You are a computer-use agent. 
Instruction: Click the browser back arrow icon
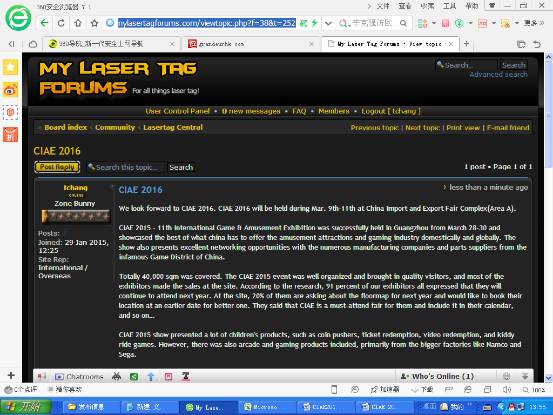tap(44, 23)
